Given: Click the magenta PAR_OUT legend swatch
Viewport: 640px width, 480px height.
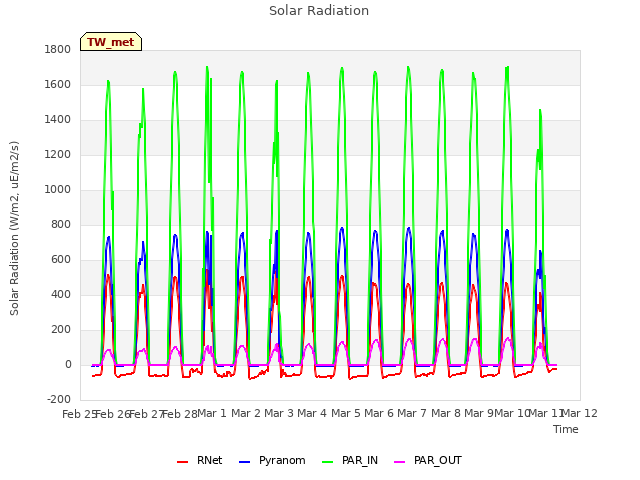Looking at the screenshot, I should (400, 462).
